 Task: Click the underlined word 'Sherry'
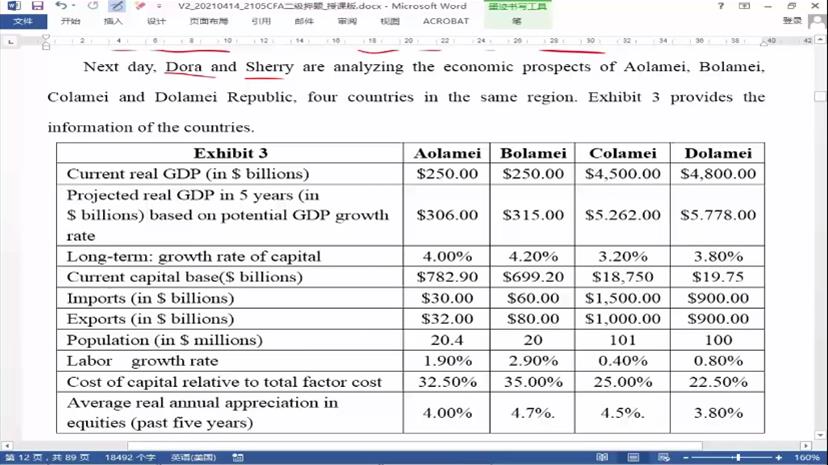tap(269, 67)
